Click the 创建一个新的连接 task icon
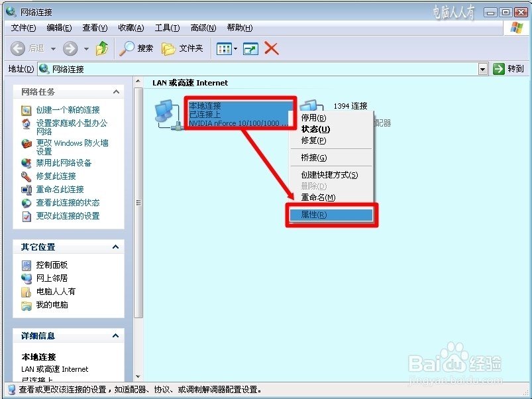The height and width of the screenshot is (399, 532). click(26, 110)
